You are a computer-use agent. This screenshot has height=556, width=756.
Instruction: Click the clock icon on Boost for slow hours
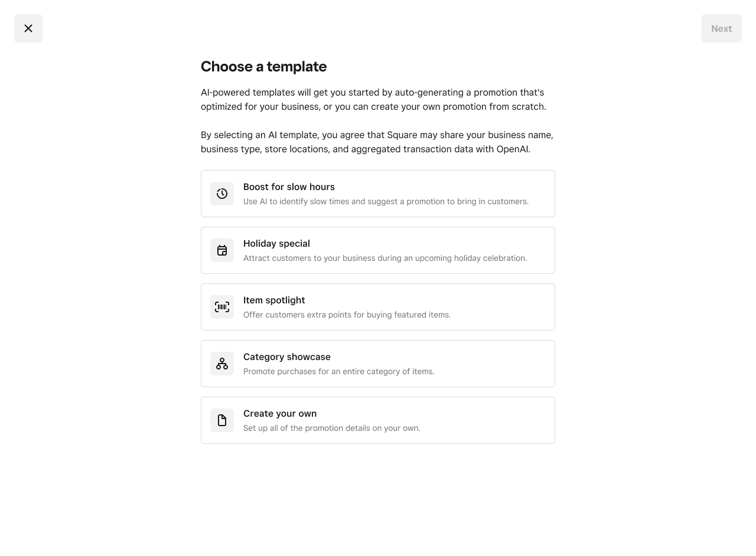(222, 194)
